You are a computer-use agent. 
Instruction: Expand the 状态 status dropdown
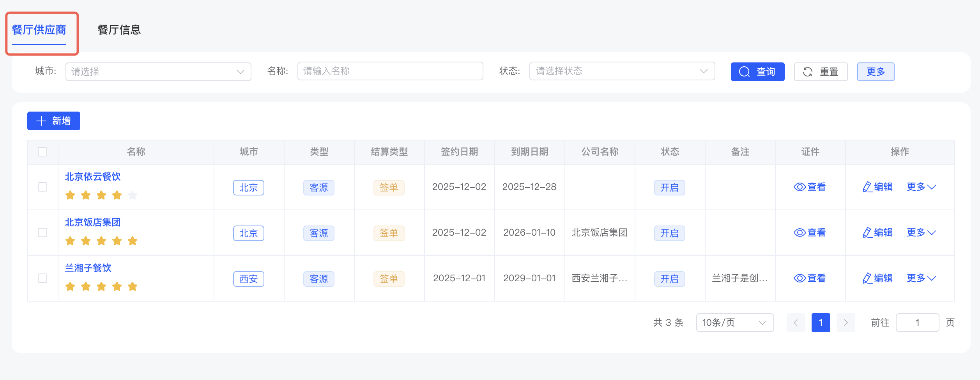click(622, 71)
